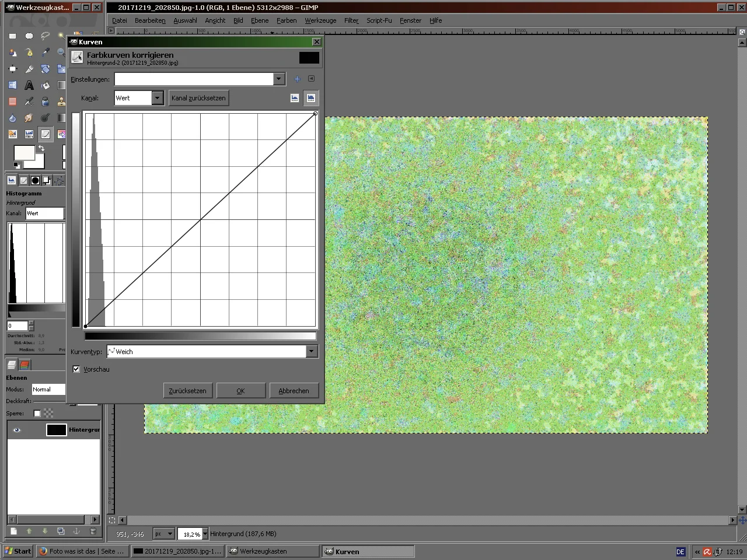Toggle the Vorschau preview checkbox

click(76, 369)
